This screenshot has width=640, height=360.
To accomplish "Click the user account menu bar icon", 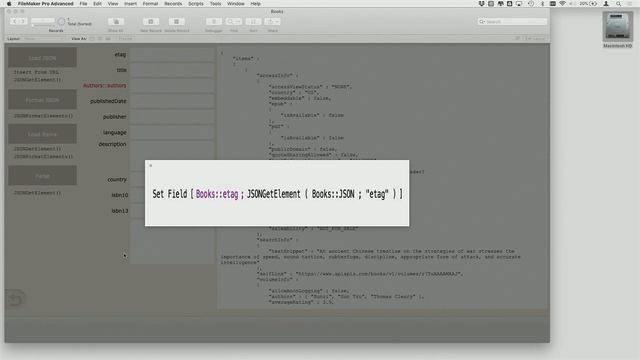I will (x=606, y=4).
